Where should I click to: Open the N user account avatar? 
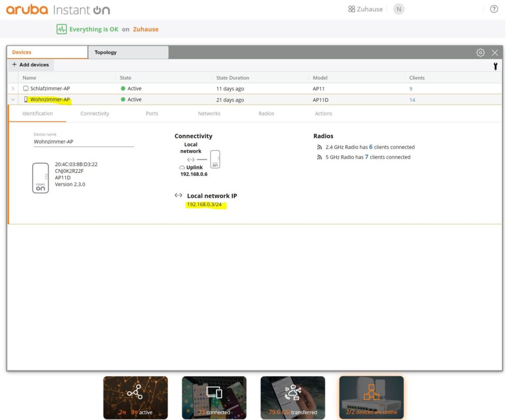399,9
